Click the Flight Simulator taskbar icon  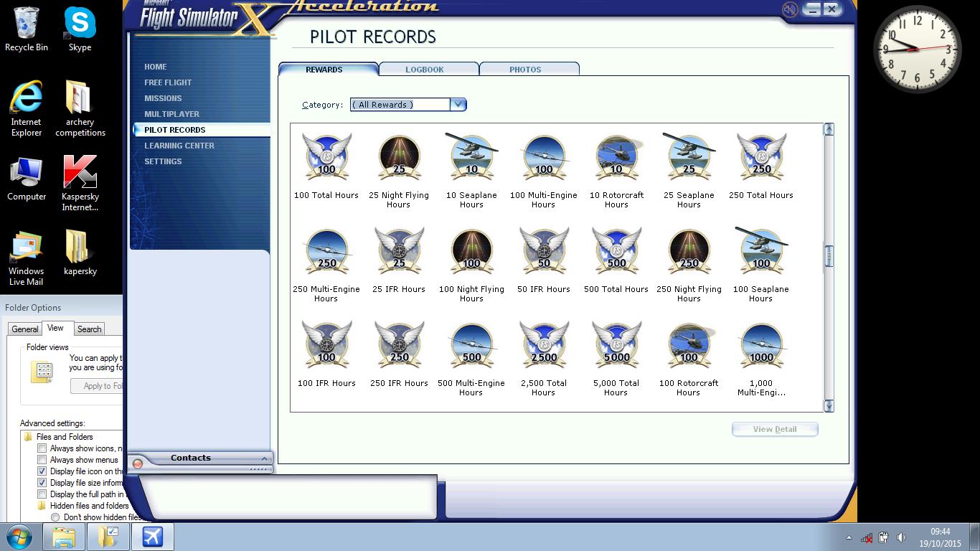[x=153, y=537]
